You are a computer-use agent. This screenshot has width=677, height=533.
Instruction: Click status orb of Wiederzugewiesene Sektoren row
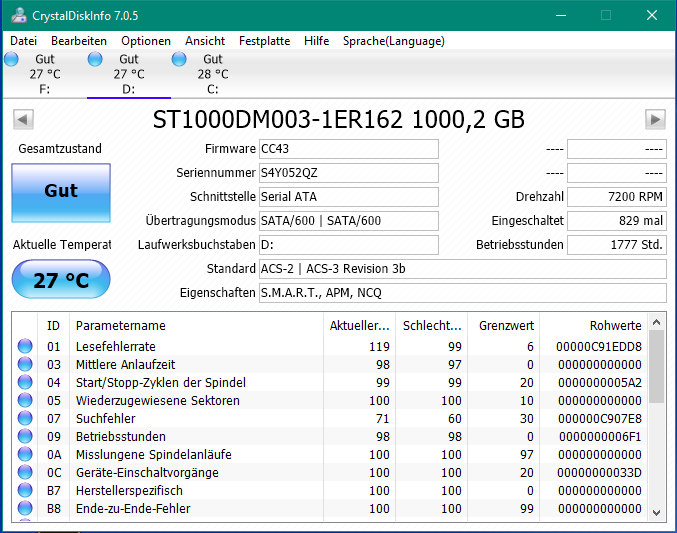25,400
